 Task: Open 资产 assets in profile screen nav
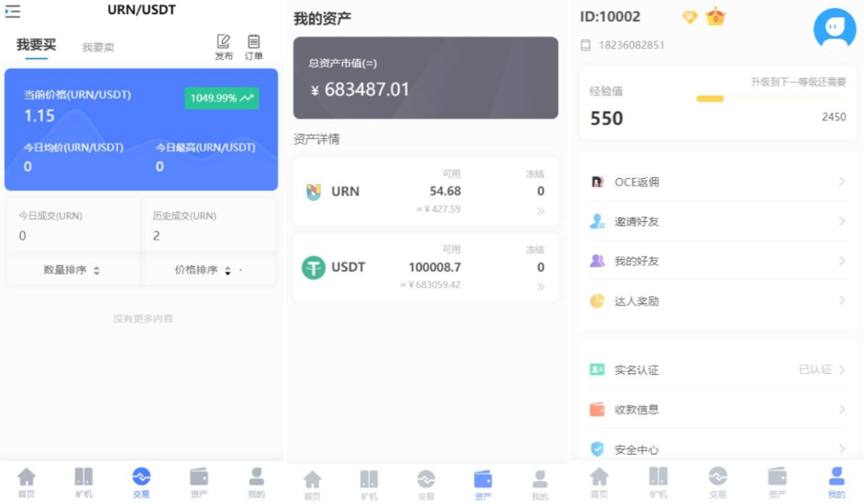[x=777, y=483]
